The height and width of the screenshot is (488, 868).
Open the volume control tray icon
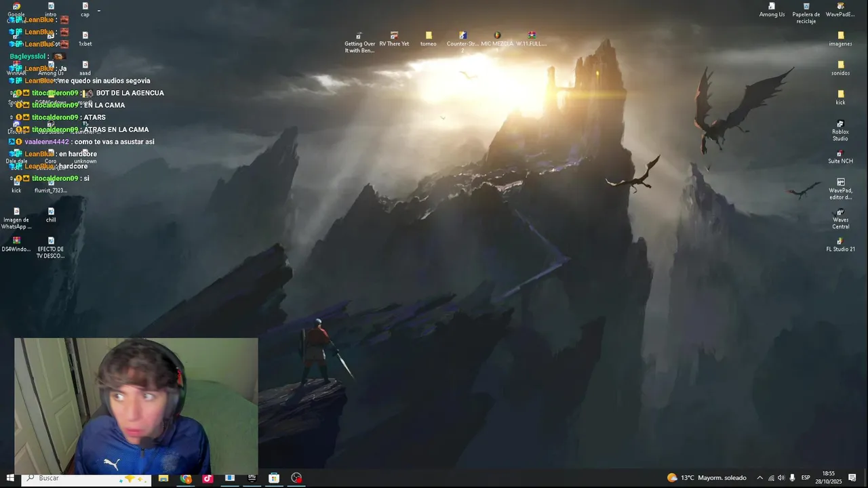[x=781, y=478]
